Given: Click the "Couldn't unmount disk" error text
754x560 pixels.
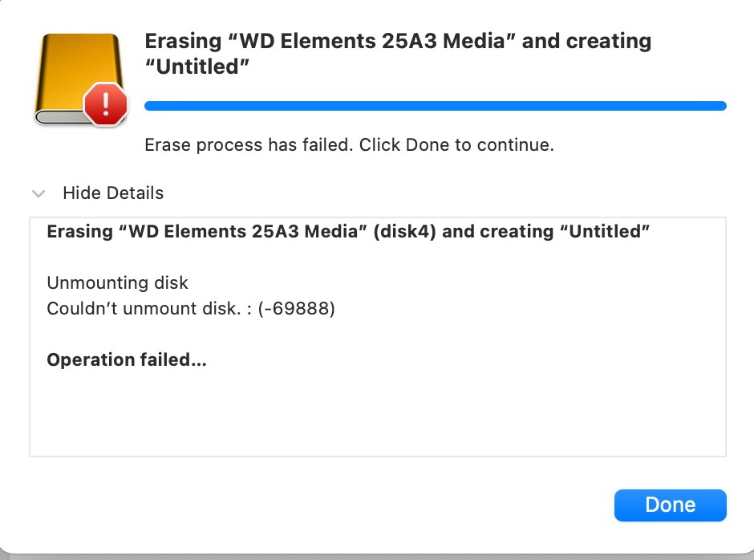Looking at the screenshot, I should coord(144,308).
